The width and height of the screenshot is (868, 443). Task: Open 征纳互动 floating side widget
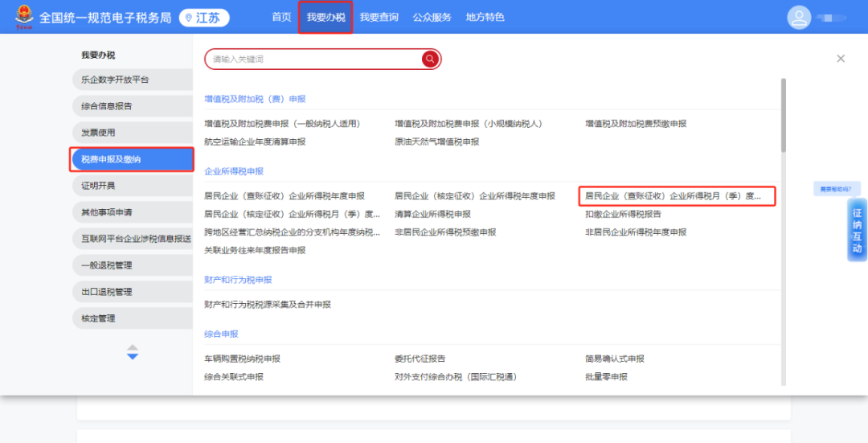pos(857,231)
